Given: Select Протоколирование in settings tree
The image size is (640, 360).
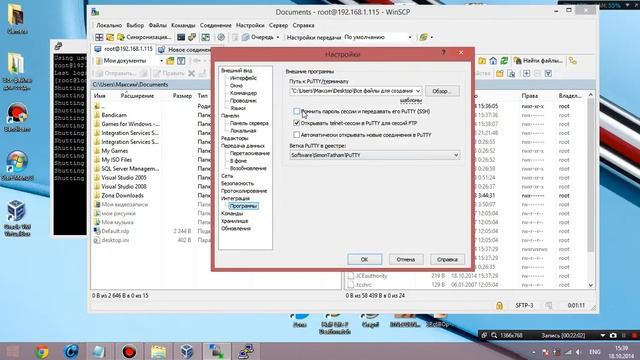Looking at the screenshot, I should click(244, 191).
